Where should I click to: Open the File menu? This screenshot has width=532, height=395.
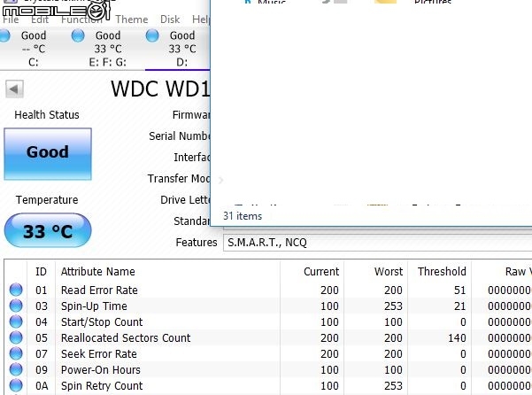click(11, 19)
